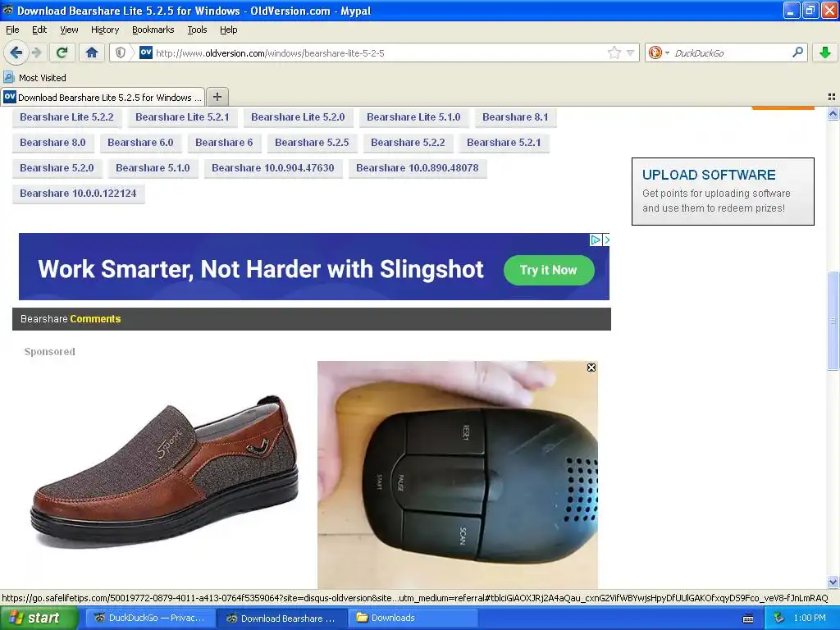Open the Home page icon
The height and width of the screenshot is (630, 840).
[x=92, y=52]
